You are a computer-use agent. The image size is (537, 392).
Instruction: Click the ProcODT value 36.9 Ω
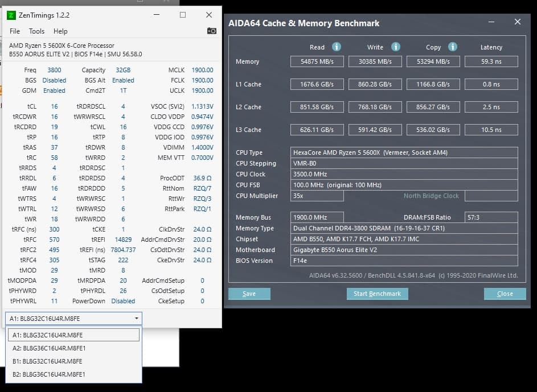coord(202,178)
